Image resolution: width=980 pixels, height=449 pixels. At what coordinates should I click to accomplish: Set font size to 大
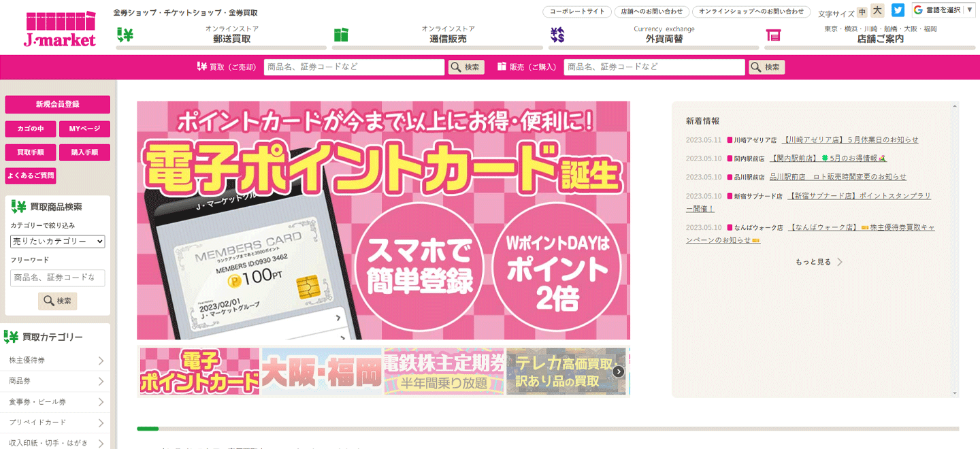point(877,11)
